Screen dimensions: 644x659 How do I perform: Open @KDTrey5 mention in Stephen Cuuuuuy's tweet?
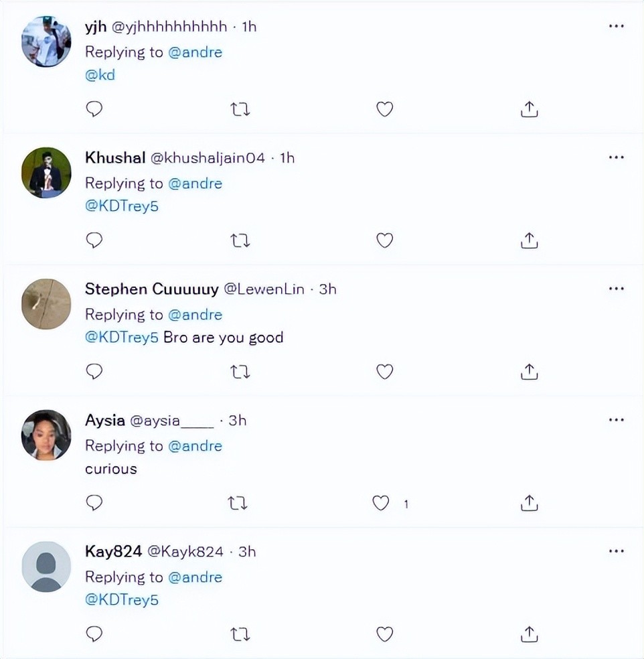122,338
